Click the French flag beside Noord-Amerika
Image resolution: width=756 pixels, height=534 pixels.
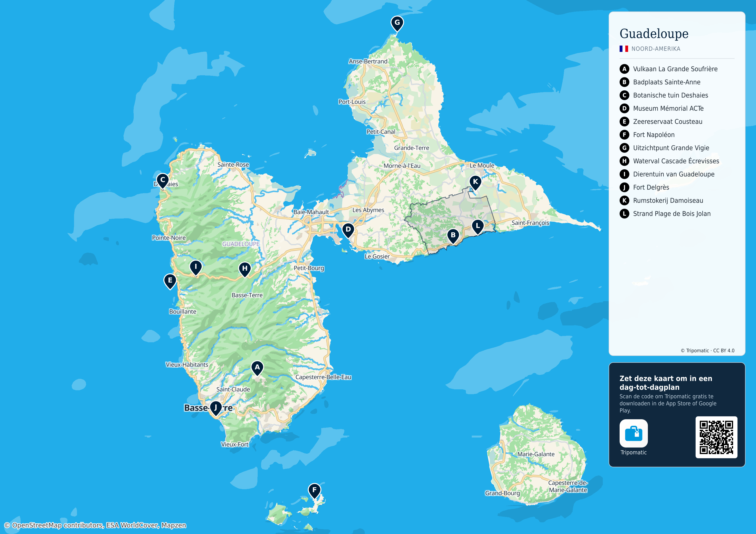624,49
